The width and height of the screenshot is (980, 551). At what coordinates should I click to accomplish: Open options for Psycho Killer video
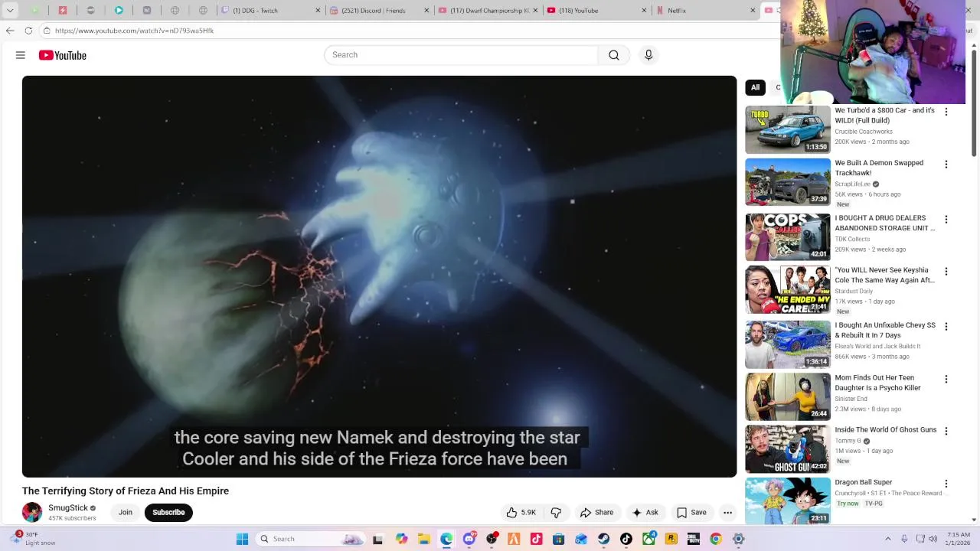click(946, 380)
